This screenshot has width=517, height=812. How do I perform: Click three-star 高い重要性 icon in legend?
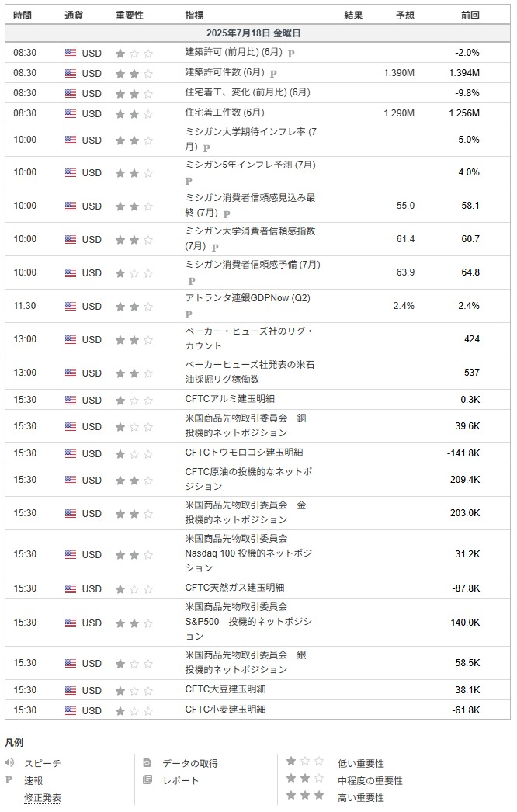[x=305, y=795]
